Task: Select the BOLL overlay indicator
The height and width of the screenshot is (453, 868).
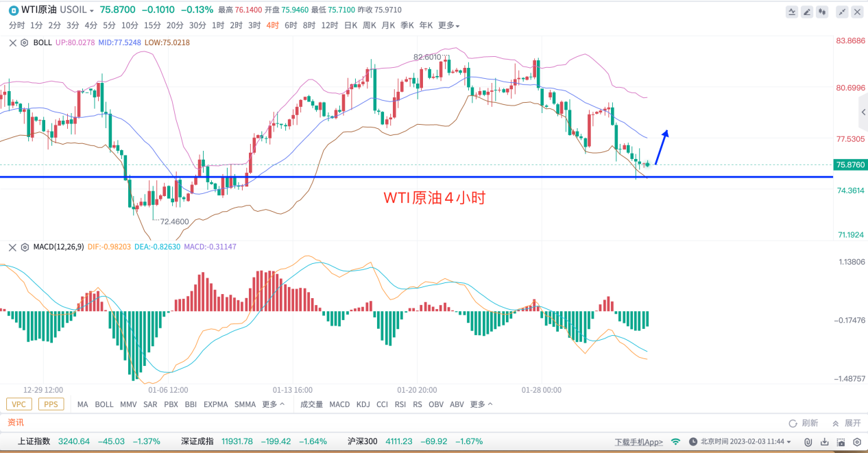Action: pyautogui.click(x=104, y=404)
